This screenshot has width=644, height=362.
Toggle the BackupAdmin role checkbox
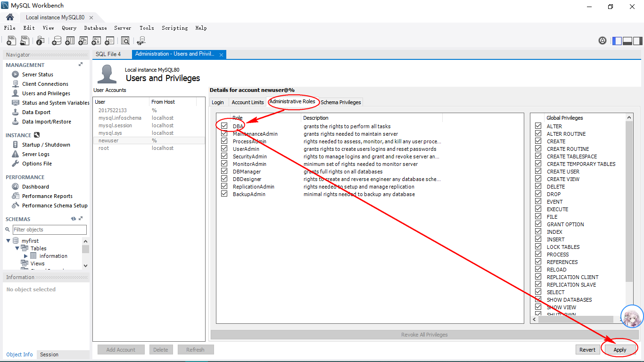[x=224, y=194]
